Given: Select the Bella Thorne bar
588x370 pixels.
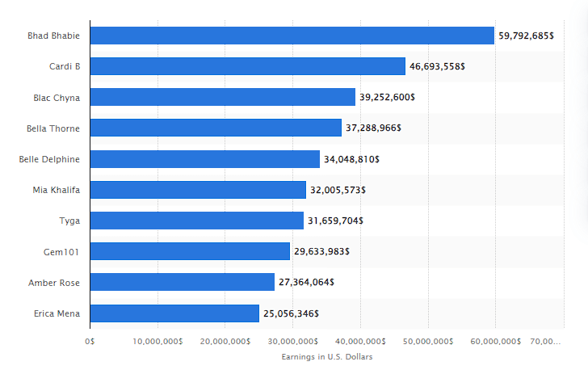Looking at the screenshot, I should pyautogui.click(x=216, y=128).
